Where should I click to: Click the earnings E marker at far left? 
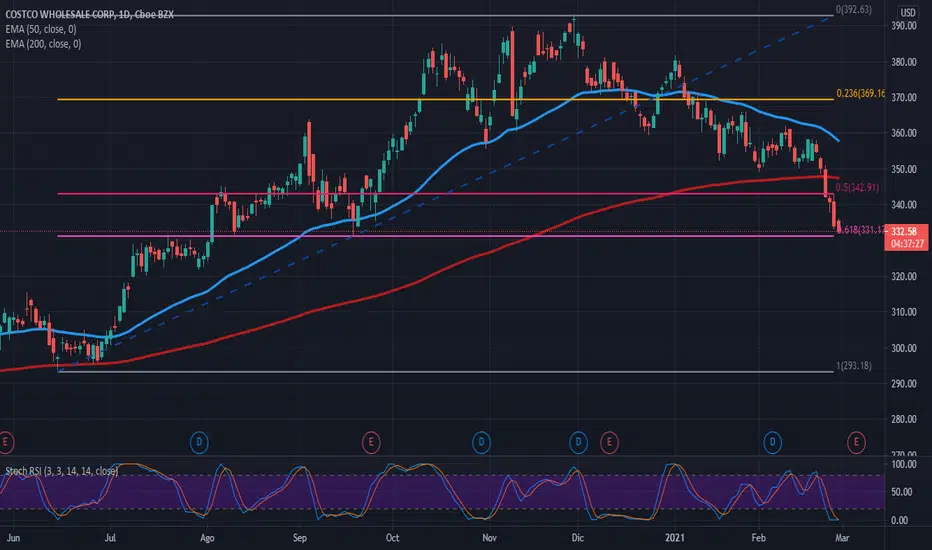click(x=5, y=442)
